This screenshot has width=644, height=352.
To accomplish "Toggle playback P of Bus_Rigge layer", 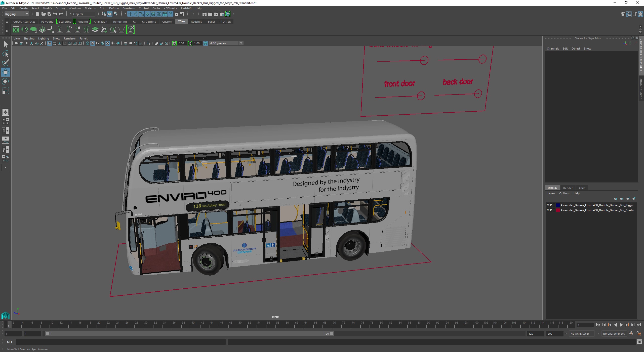I will [551, 205].
